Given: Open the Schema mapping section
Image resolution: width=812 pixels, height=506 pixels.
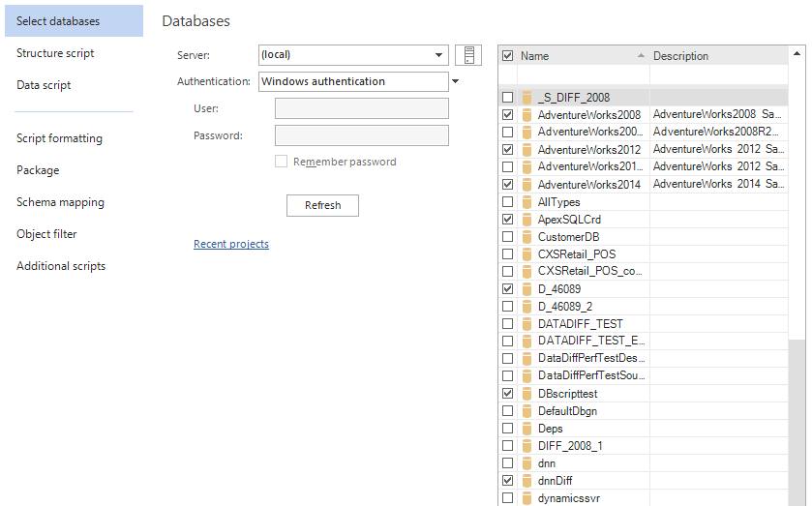Looking at the screenshot, I should pyautogui.click(x=60, y=202).
